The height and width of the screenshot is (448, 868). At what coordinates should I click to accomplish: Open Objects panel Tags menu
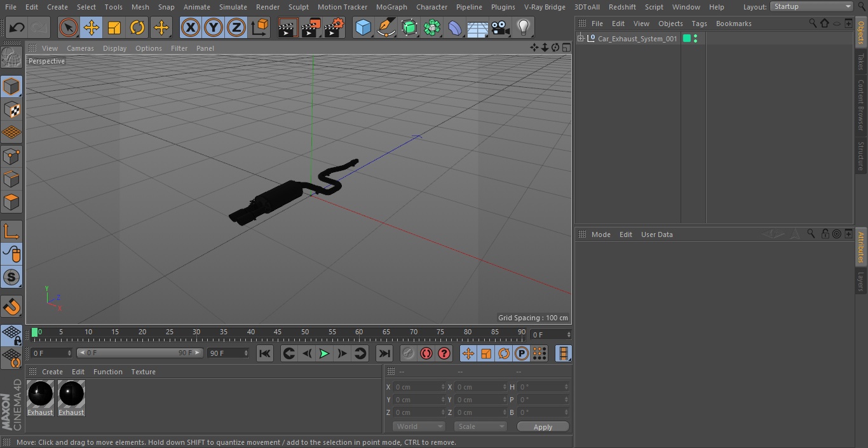pyautogui.click(x=699, y=24)
